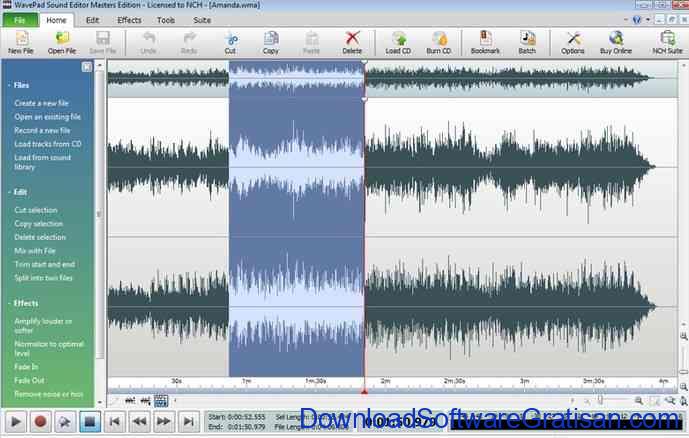
Task: Open the NCH Suite toolbar icon
Action: (x=667, y=43)
